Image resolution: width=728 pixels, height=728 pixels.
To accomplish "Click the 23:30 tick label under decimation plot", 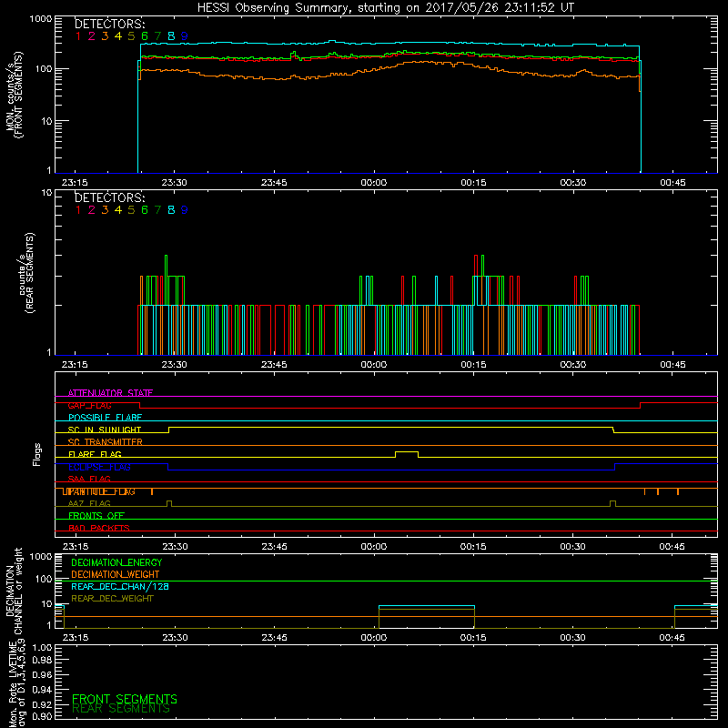I will tap(175, 638).
